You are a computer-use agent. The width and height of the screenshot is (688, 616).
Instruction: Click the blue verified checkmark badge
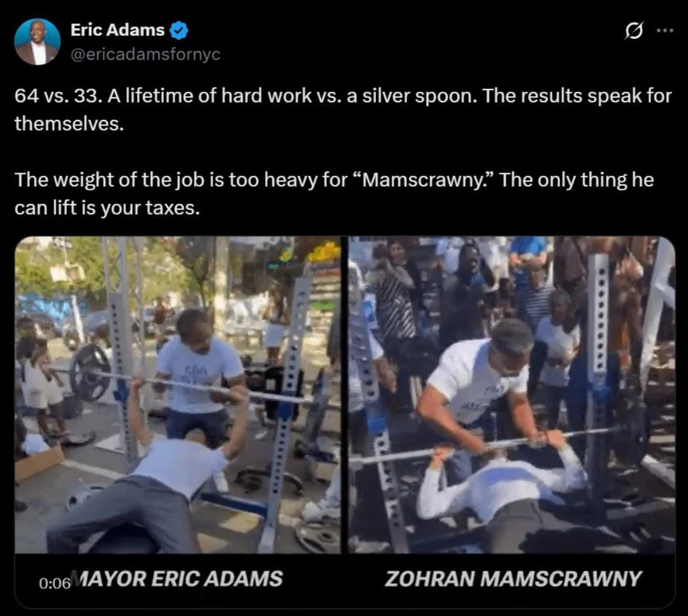(179, 31)
